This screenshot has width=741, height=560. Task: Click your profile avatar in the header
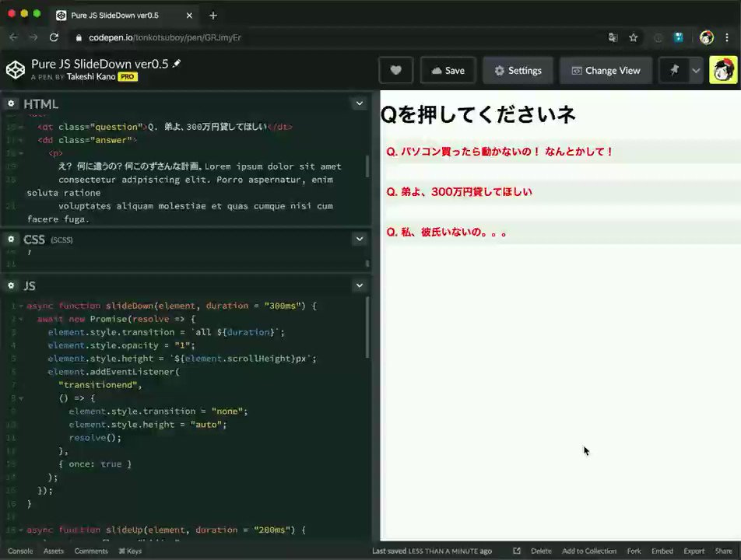(722, 70)
